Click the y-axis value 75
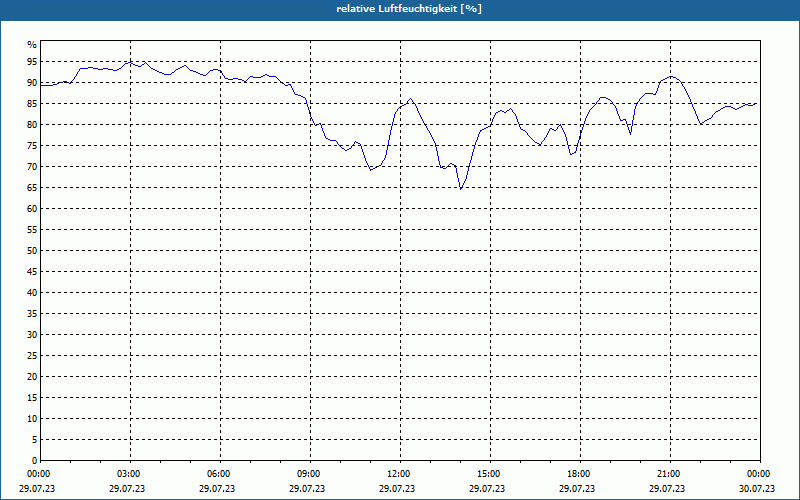This screenshot has width=800, height=500. 32,145
